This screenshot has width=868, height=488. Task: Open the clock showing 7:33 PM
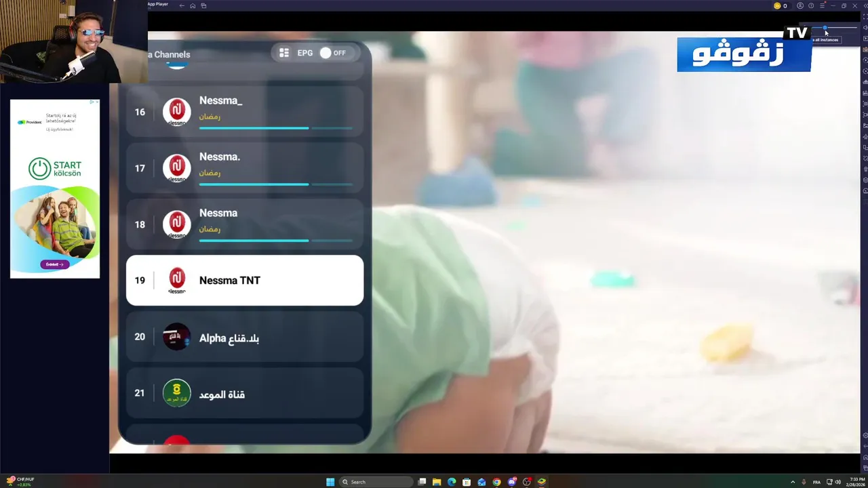click(856, 482)
